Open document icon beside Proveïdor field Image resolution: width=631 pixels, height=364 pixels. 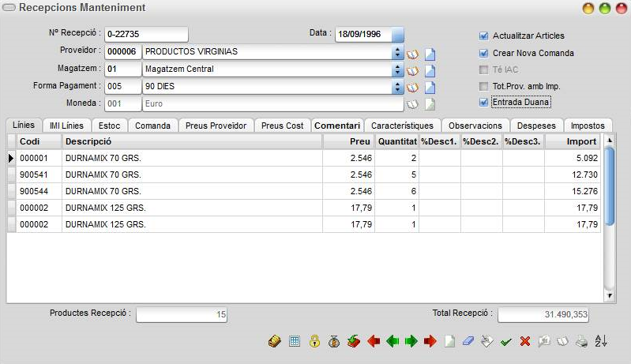pyautogui.click(x=430, y=54)
